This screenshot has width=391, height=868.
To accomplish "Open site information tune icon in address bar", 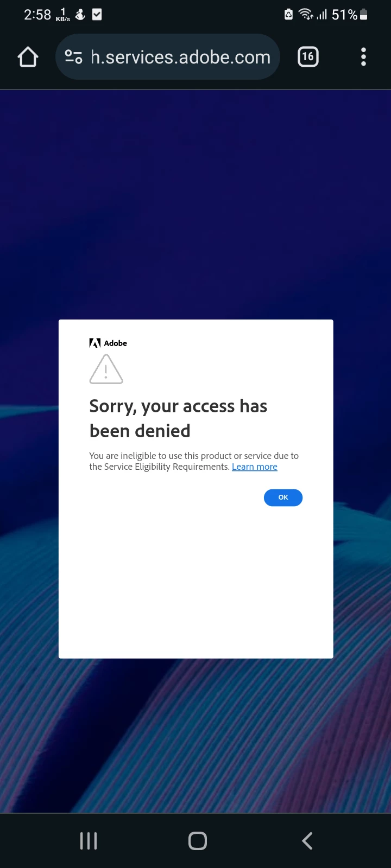I will (x=73, y=56).
